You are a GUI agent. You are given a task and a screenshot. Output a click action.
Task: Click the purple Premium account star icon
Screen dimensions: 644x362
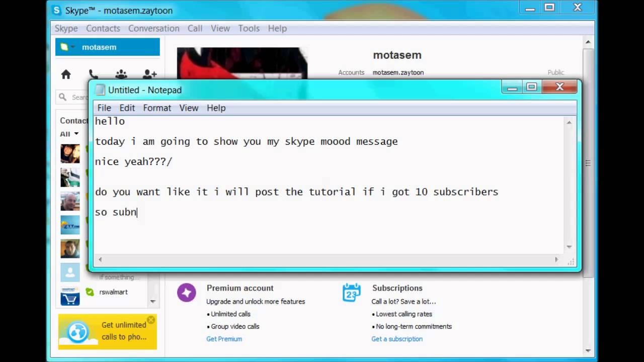pyautogui.click(x=186, y=293)
